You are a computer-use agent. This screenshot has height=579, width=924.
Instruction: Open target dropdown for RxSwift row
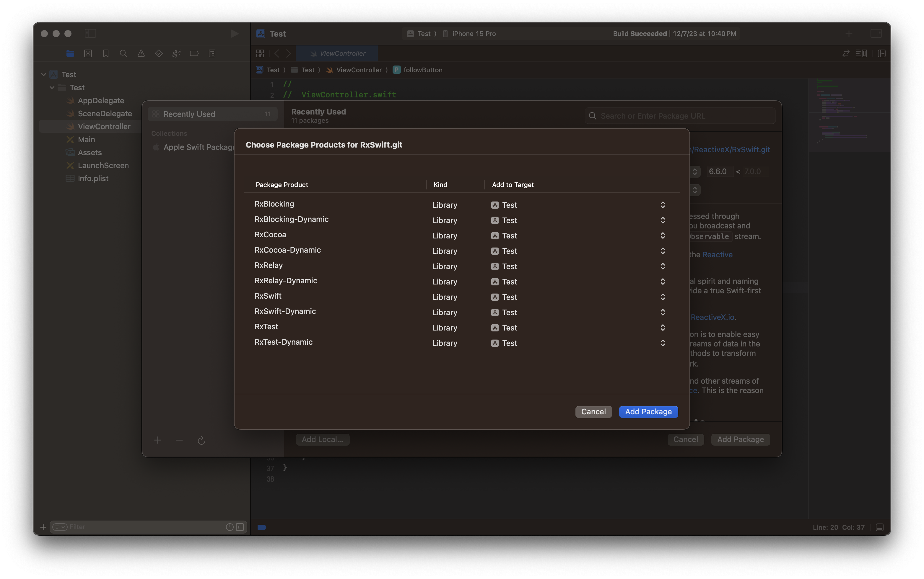[x=663, y=297]
